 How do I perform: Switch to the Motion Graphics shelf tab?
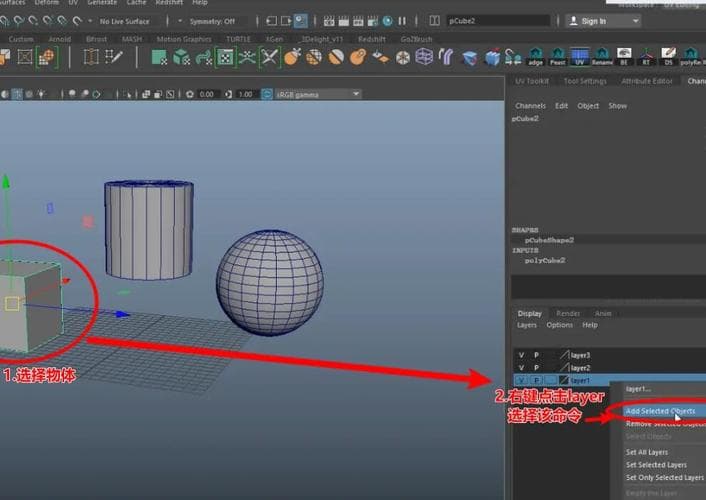coord(184,39)
